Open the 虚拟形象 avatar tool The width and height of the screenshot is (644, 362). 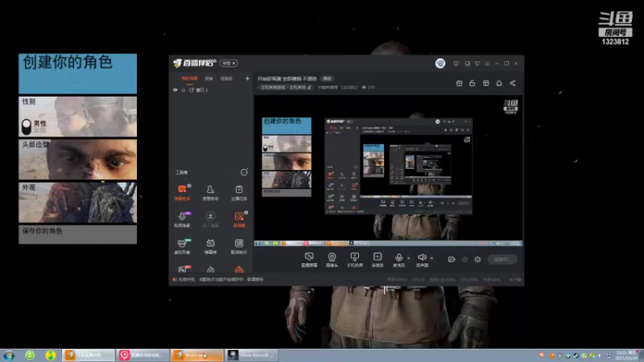pyautogui.click(x=182, y=246)
